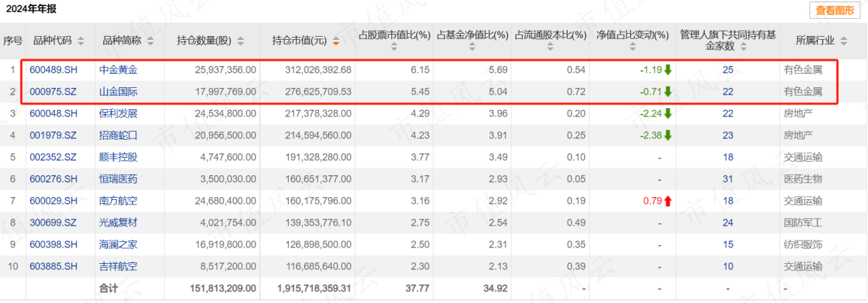Select holding quantity 4,747,600.00
The width and height of the screenshot is (868, 303).
228,157
